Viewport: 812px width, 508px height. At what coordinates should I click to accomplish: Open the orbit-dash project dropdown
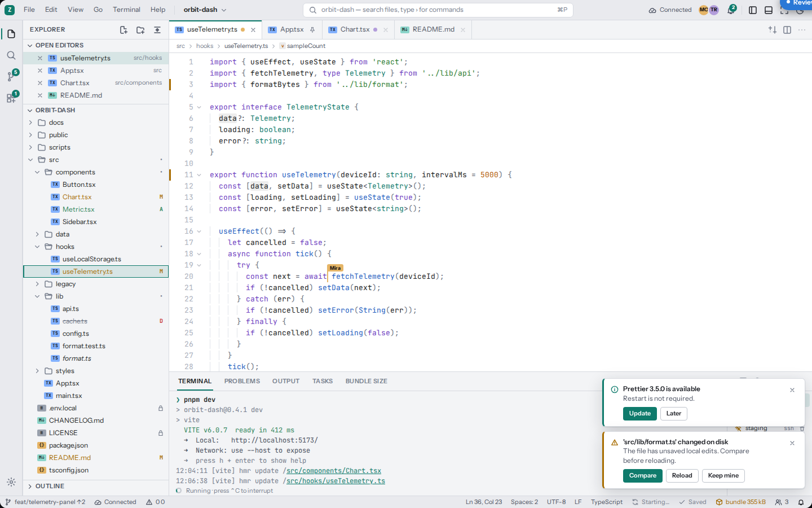click(x=205, y=10)
